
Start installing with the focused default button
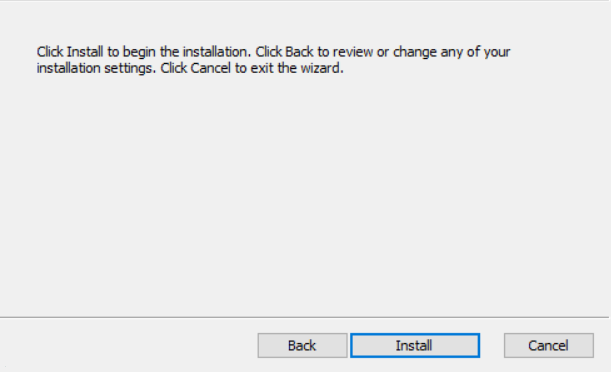[x=415, y=345]
